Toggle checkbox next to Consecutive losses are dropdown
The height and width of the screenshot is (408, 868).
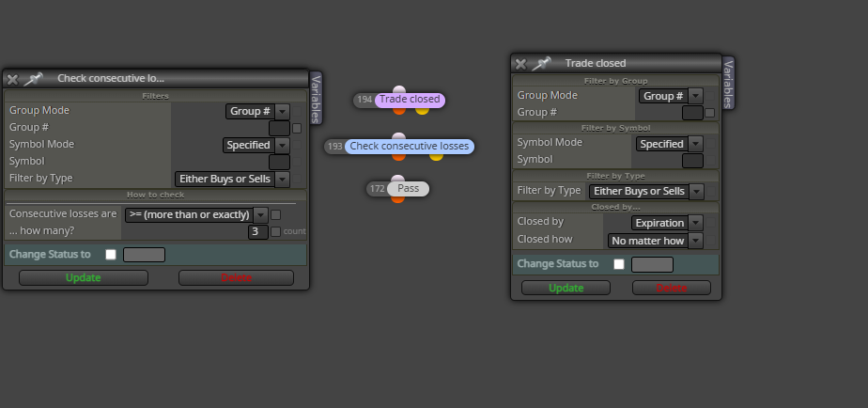275,214
